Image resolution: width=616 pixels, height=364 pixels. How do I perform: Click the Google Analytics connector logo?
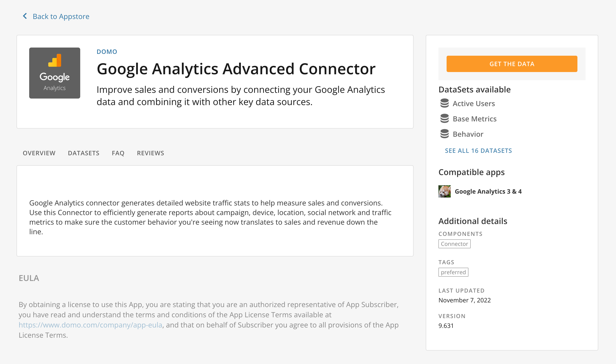pyautogui.click(x=54, y=73)
